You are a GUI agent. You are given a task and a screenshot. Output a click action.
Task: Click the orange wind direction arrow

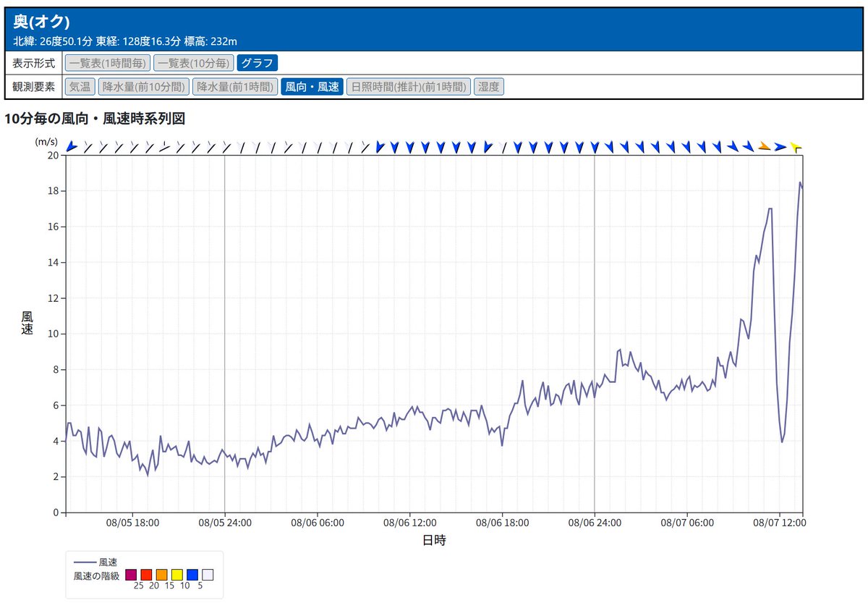[x=764, y=147]
